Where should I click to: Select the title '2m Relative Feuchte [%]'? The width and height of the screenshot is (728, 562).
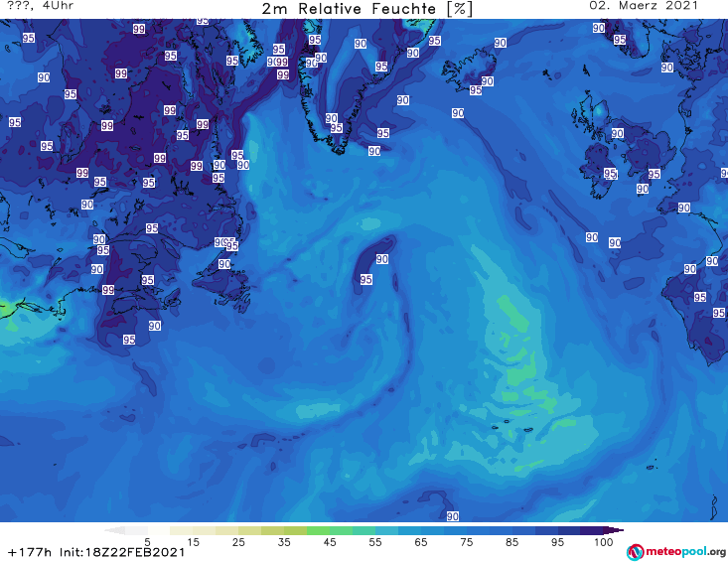click(366, 9)
